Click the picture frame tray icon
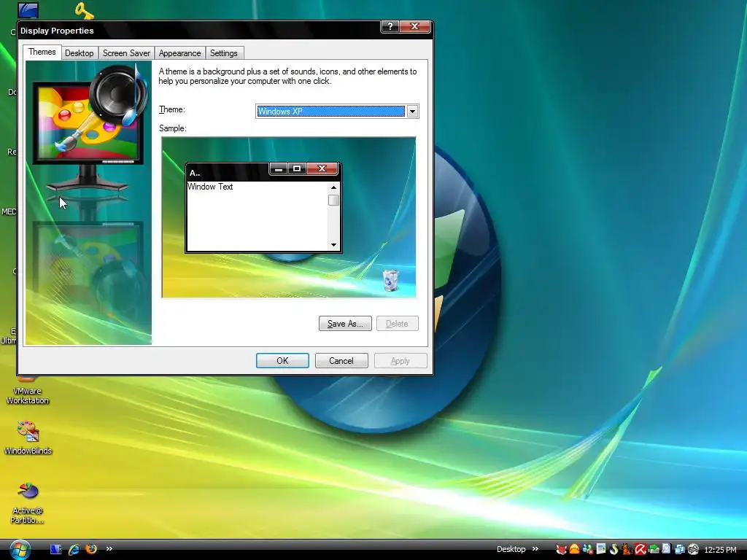The image size is (747, 560). click(x=601, y=548)
